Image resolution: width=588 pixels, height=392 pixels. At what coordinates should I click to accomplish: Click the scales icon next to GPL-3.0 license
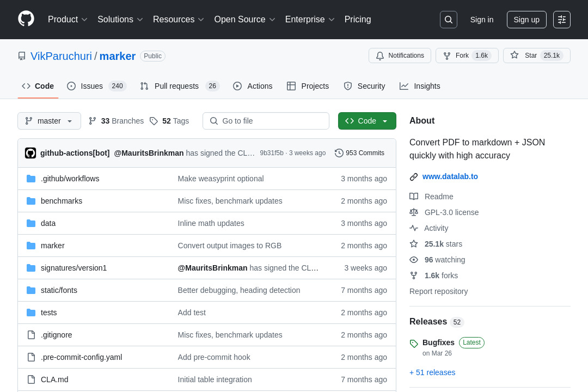pyautogui.click(x=414, y=212)
